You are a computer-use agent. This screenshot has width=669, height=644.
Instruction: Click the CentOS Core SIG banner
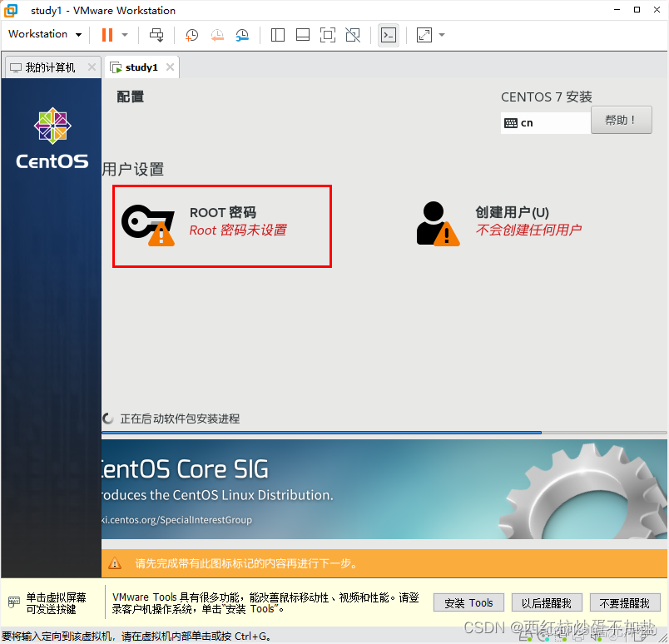384,489
